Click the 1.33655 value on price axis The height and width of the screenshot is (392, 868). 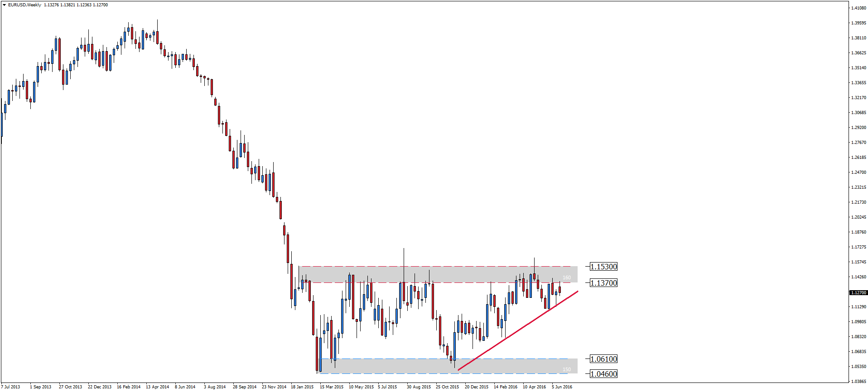click(x=858, y=83)
